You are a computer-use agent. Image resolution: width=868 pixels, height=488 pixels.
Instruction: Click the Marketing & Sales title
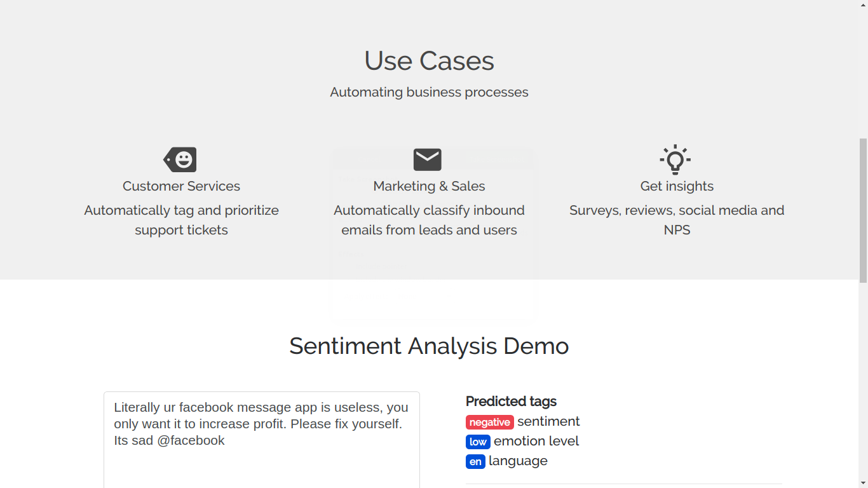coord(429,186)
